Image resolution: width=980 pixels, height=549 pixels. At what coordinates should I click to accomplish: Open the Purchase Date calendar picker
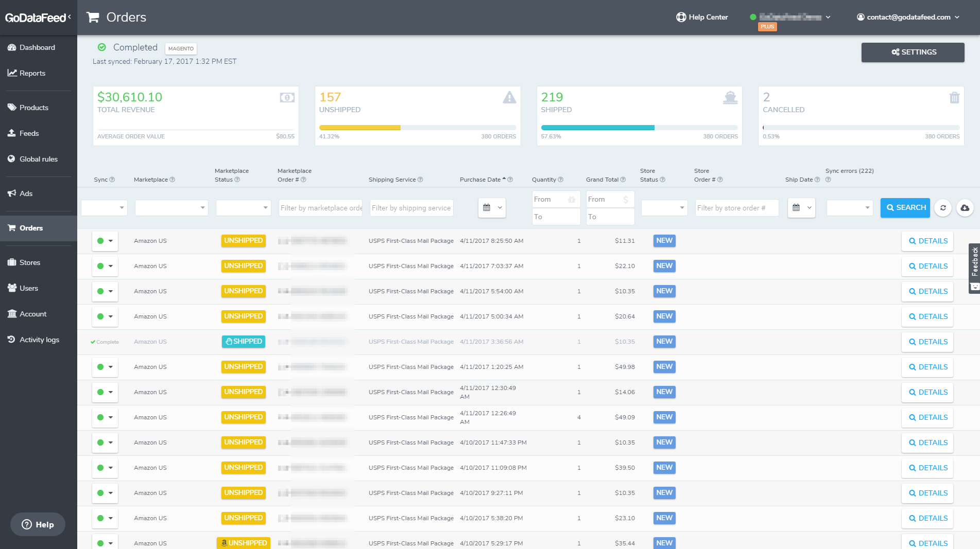coord(492,208)
